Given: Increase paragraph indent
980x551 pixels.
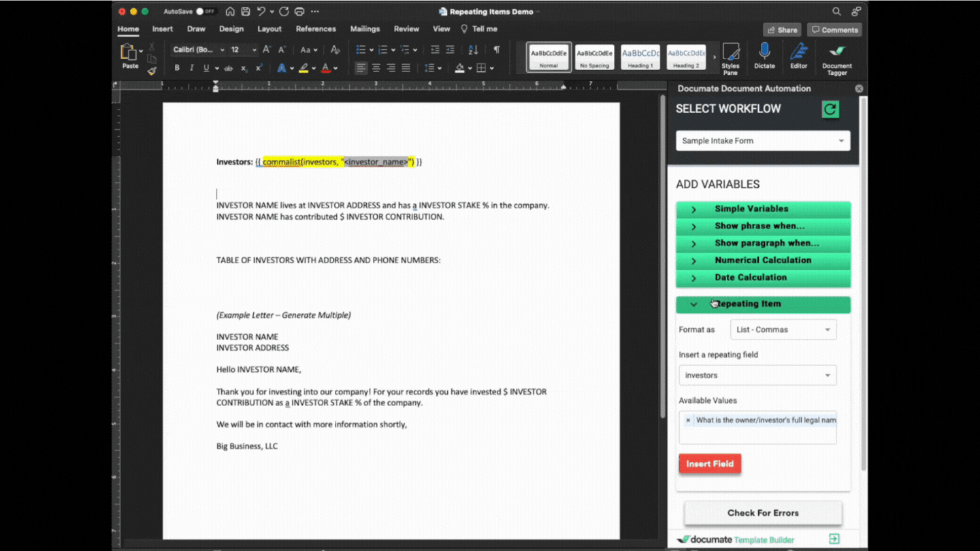Looking at the screenshot, I should (450, 50).
